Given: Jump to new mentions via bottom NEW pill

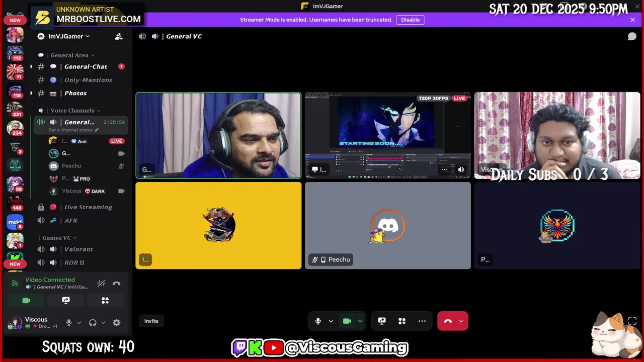Looking at the screenshot, I should [x=15, y=264].
